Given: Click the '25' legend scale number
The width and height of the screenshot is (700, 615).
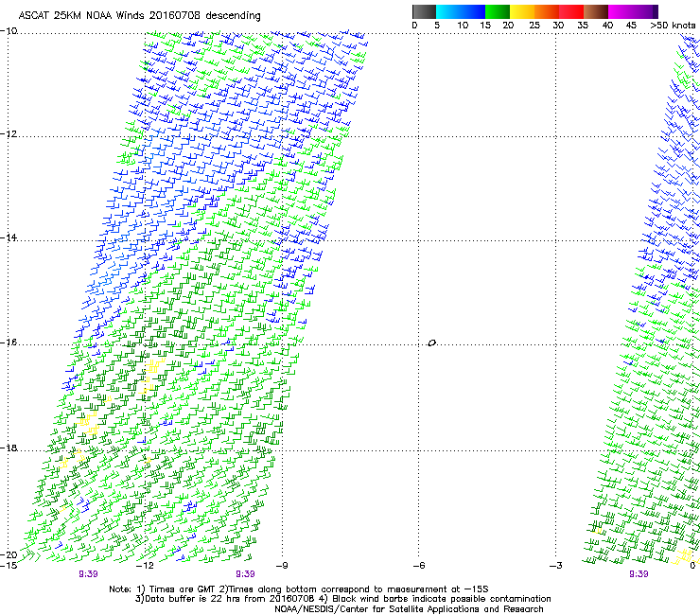Looking at the screenshot, I should 534,26.
